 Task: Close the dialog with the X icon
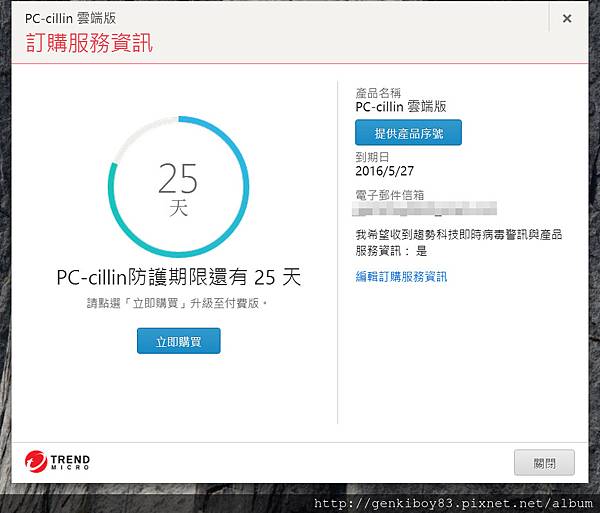click(x=567, y=18)
